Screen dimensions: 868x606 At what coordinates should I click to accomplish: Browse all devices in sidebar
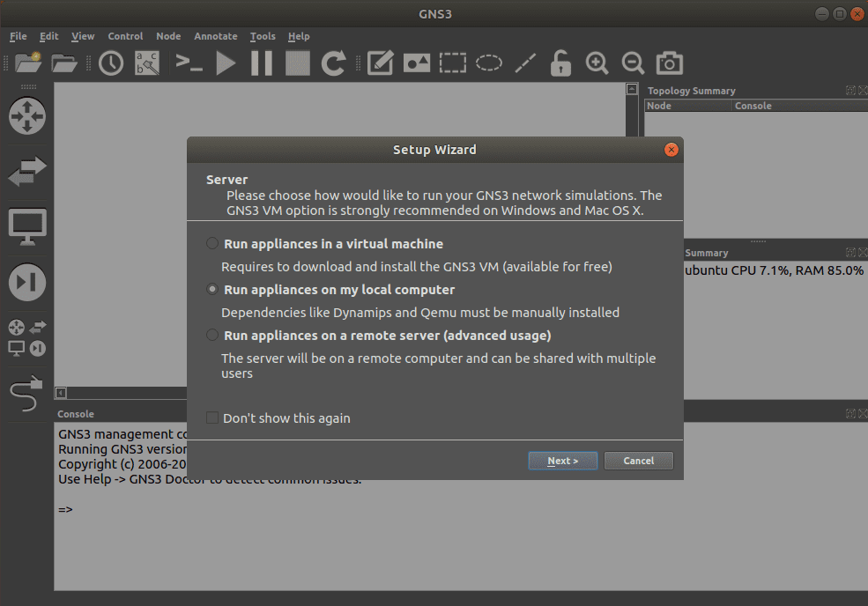click(x=27, y=337)
